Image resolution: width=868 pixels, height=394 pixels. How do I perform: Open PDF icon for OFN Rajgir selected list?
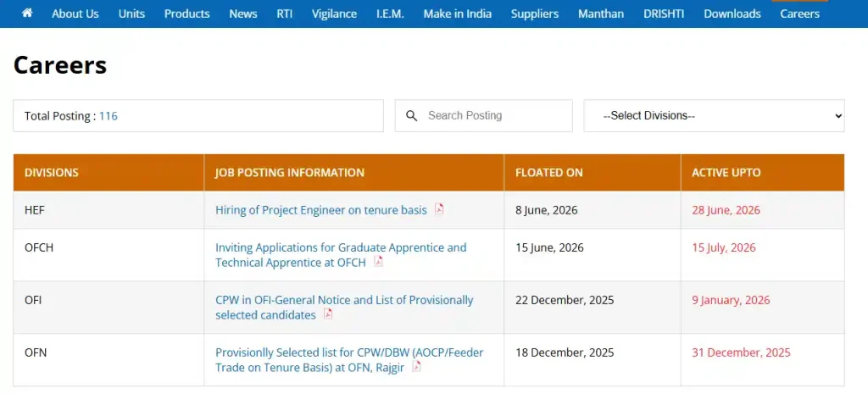416,367
